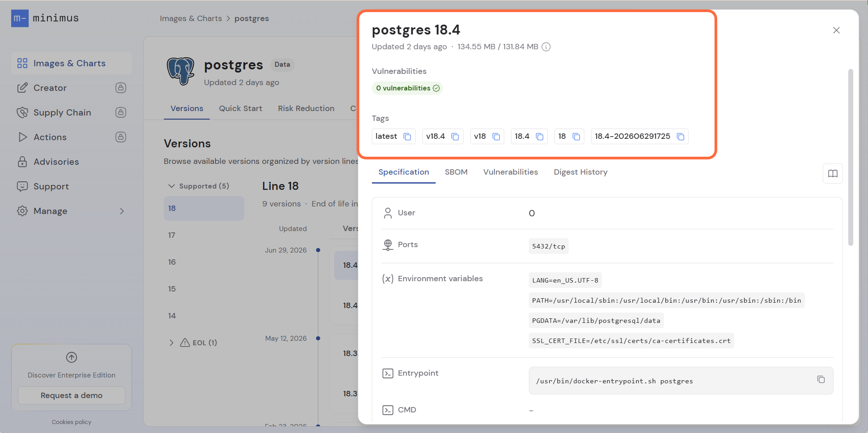This screenshot has width=868, height=433.
Task: Copy the 18.4-202606291725 tag
Action: pos(681,137)
